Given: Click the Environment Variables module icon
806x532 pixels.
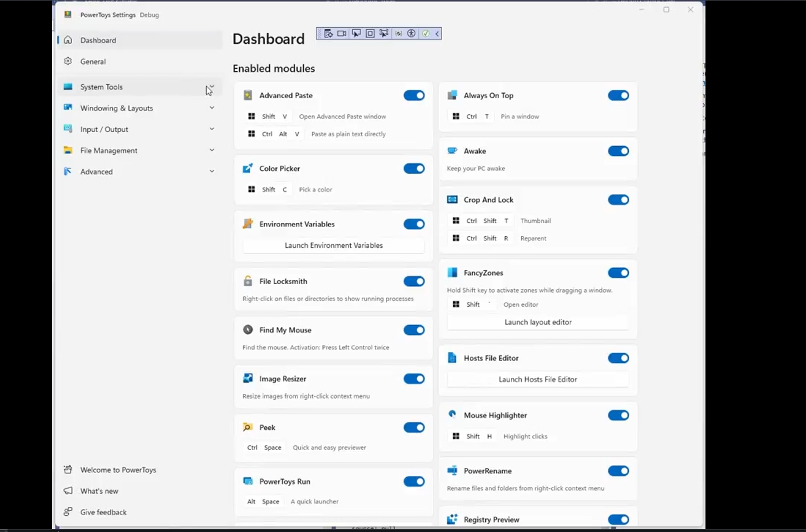Looking at the screenshot, I should pyautogui.click(x=248, y=224).
